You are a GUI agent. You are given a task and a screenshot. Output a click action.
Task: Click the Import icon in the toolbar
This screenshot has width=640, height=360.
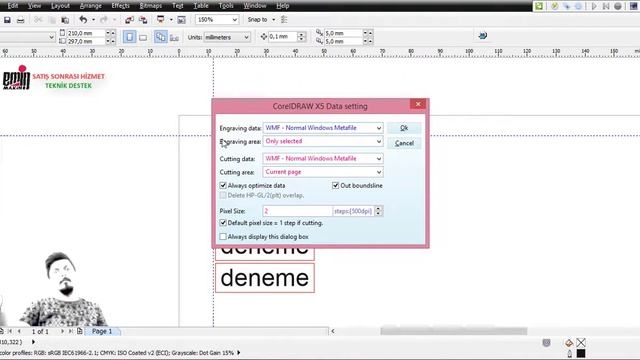tap(129, 20)
